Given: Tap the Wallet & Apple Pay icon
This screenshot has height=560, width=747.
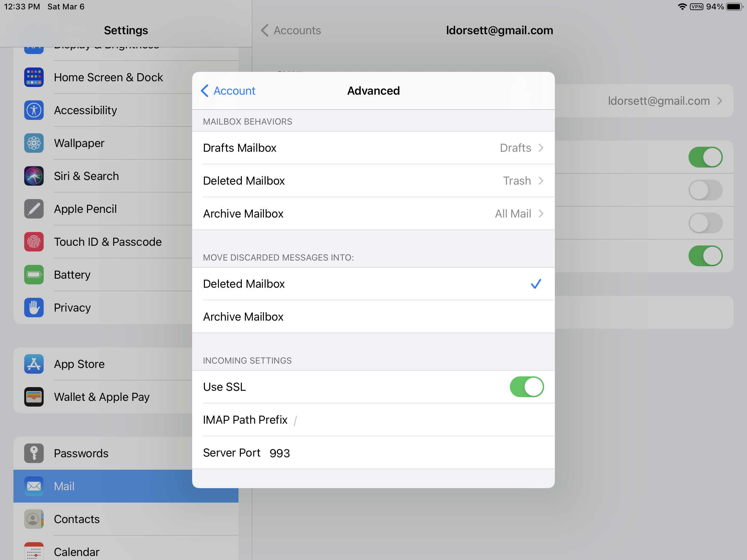Looking at the screenshot, I should [34, 396].
